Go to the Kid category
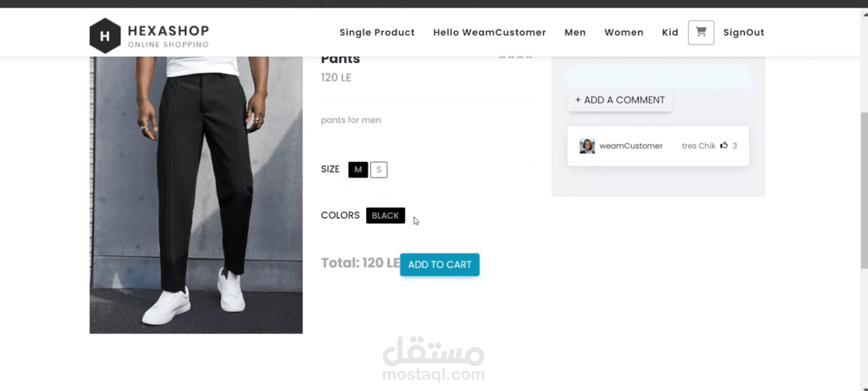The image size is (868, 391). [670, 32]
